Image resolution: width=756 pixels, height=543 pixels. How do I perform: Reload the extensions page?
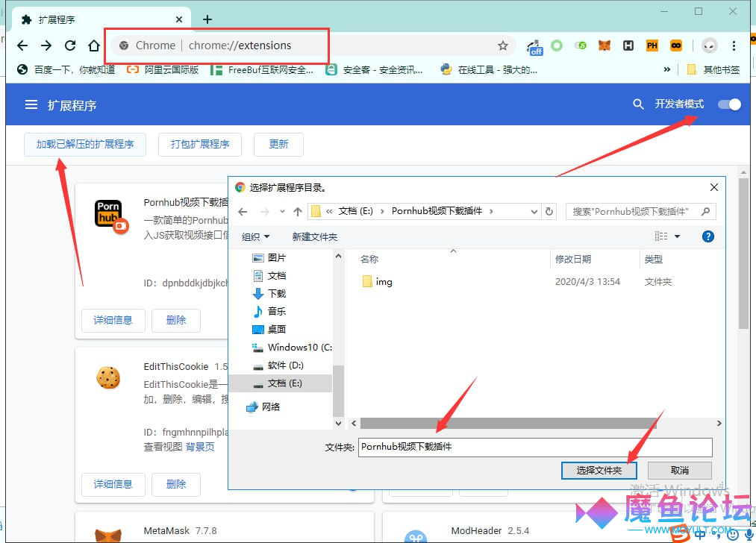70,45
